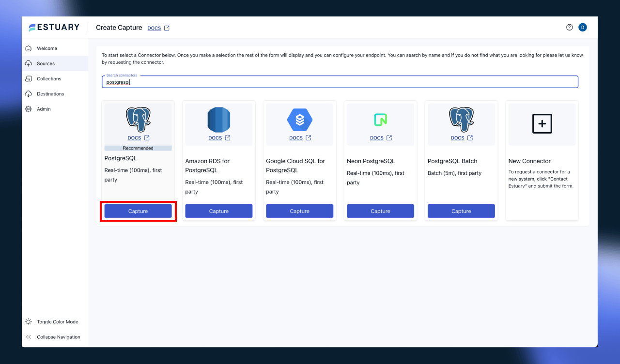Click the Admin gear icon

pos(29,109)
